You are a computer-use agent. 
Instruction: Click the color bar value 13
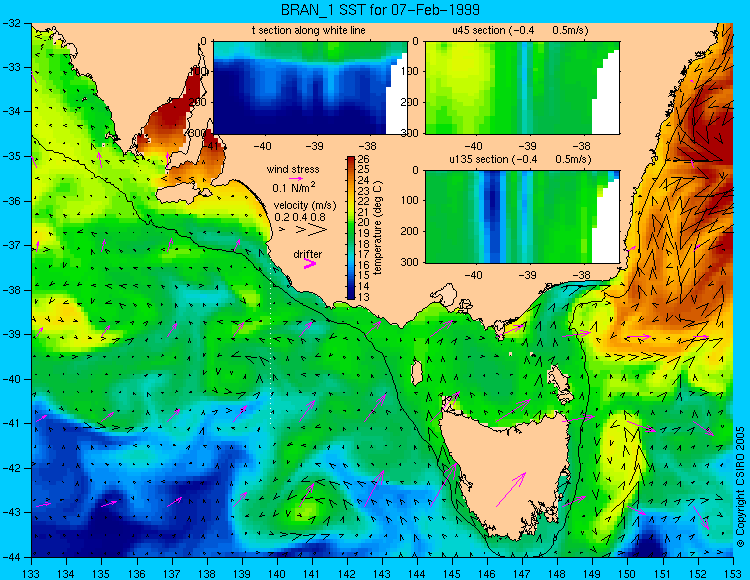(364, 297)
